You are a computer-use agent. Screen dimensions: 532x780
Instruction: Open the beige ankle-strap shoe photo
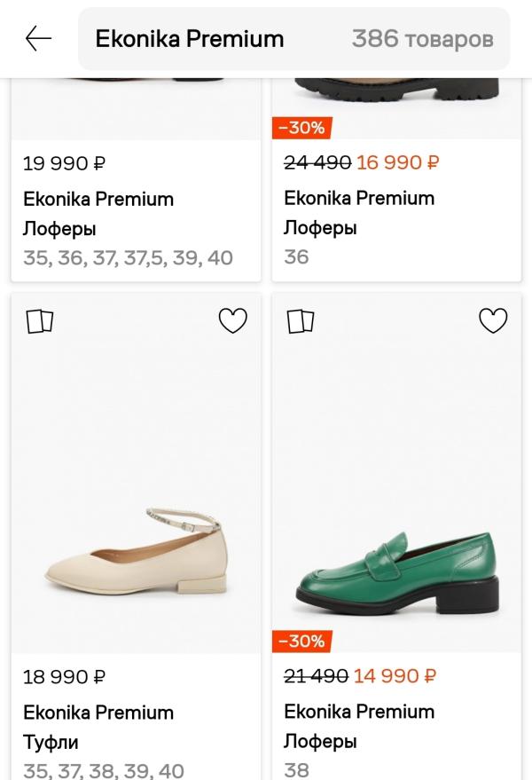pos(136,550)
